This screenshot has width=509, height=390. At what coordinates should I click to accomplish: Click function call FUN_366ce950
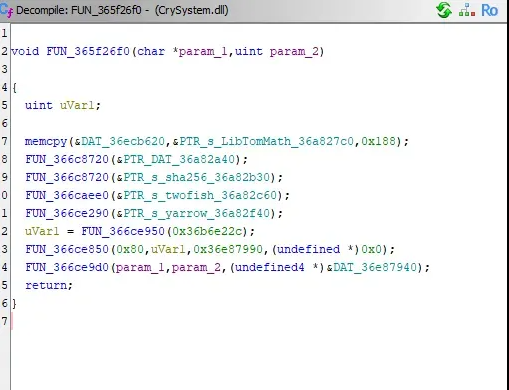pyautogui.click(x=123, y=231)
